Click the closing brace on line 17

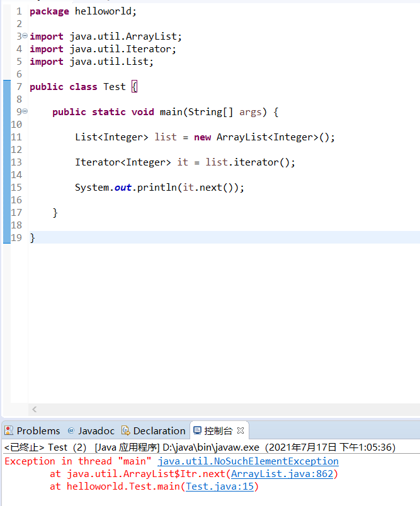point(55,213)
